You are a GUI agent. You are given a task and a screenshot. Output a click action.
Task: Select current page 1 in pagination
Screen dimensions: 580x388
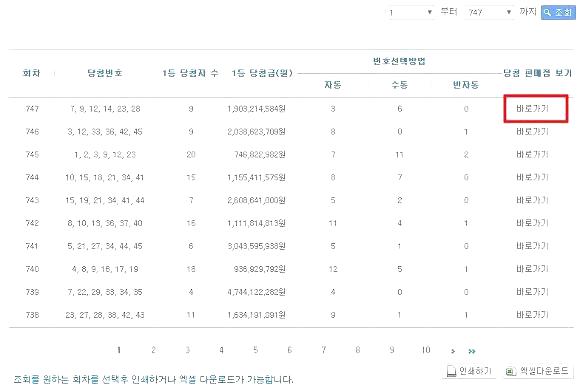[119, 350]
